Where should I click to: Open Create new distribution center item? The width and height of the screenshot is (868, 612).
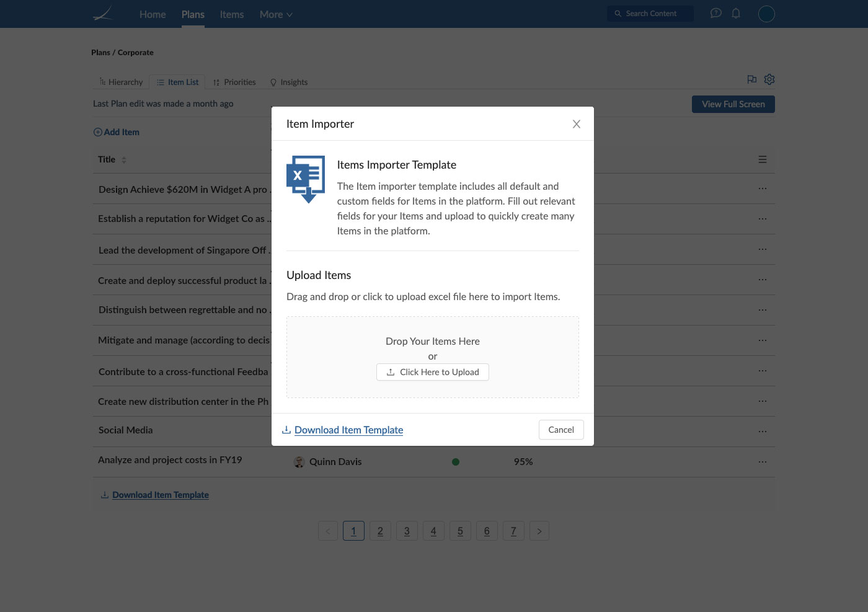pyautogui.click(x=184, y=402)
